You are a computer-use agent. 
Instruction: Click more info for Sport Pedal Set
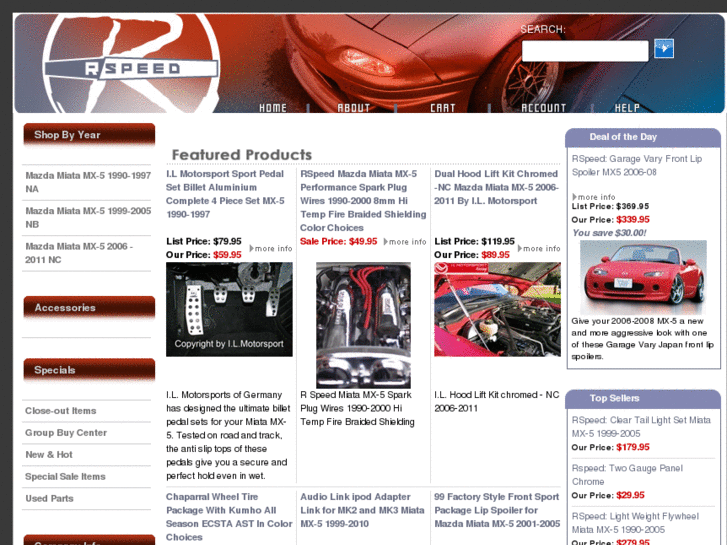271,249
